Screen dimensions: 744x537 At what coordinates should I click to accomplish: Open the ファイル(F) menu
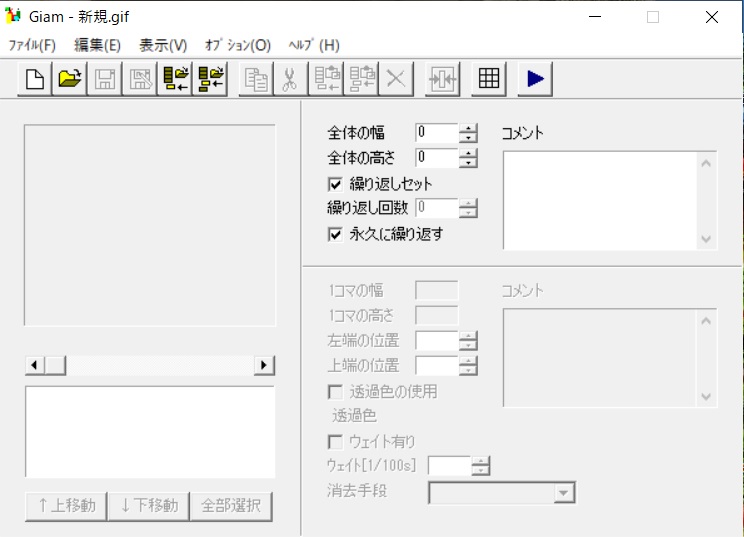click(x=32, y=46)
